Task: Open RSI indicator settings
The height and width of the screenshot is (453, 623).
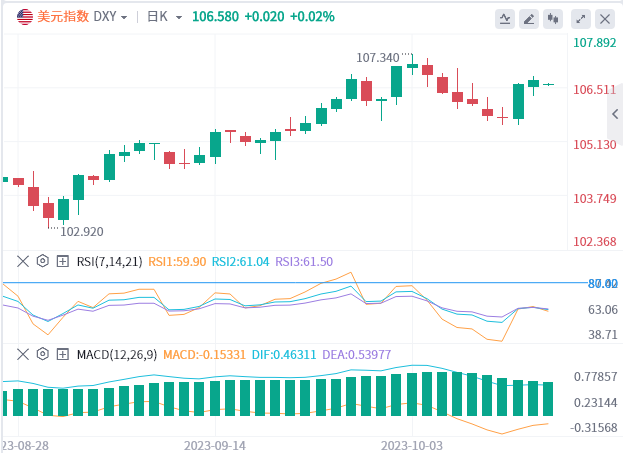Action: 42,261
